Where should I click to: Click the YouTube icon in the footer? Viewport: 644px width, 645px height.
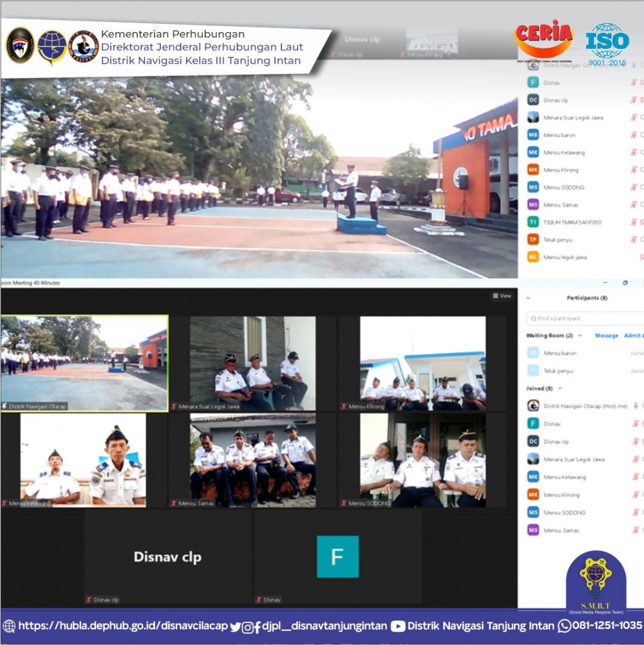tap(397, 626)
